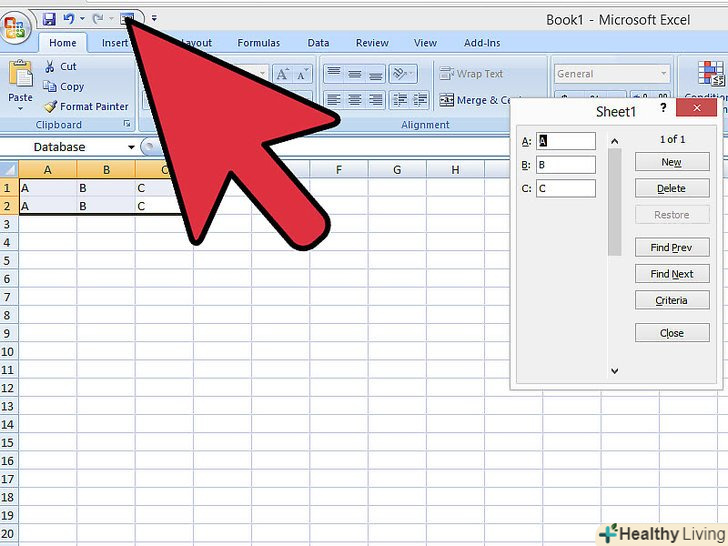Toggle Middle Align for cells
This screenshot has height=546, width=728.
pyautogui.click(x=354, y=73)
